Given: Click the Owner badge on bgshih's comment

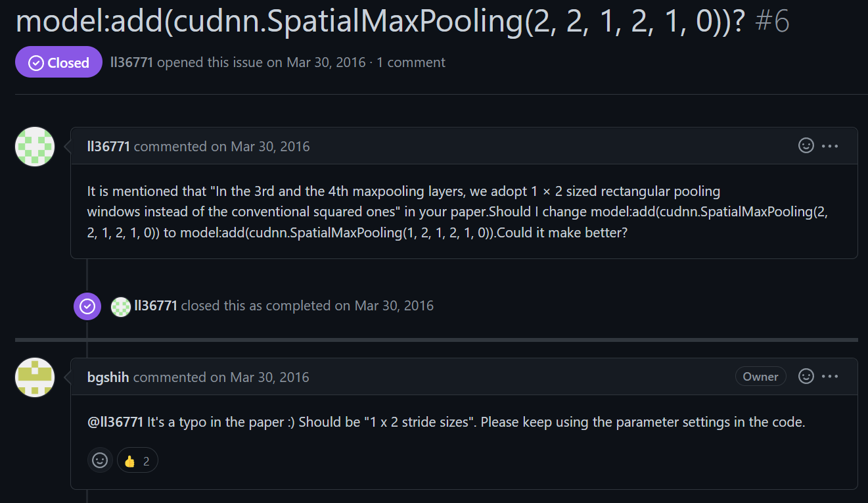Looking at the screenshot, I should [x=760, y=377].
